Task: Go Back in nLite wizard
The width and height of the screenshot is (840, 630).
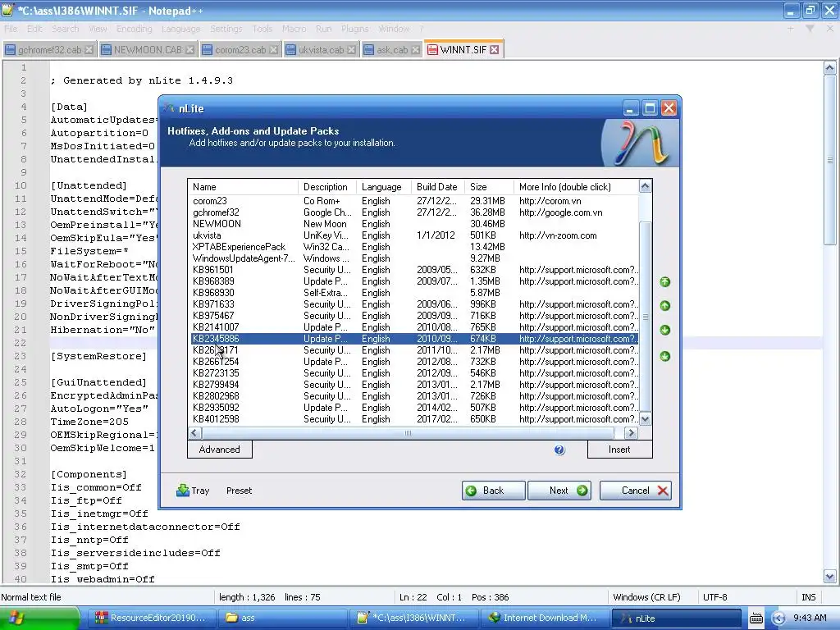Action: (493, 491)
